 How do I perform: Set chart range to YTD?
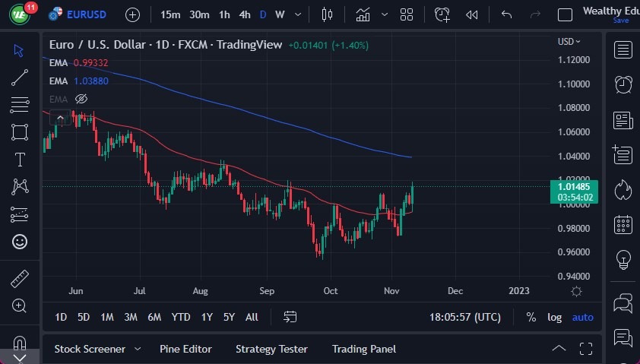pyautogui.click(x=181, y=317)
